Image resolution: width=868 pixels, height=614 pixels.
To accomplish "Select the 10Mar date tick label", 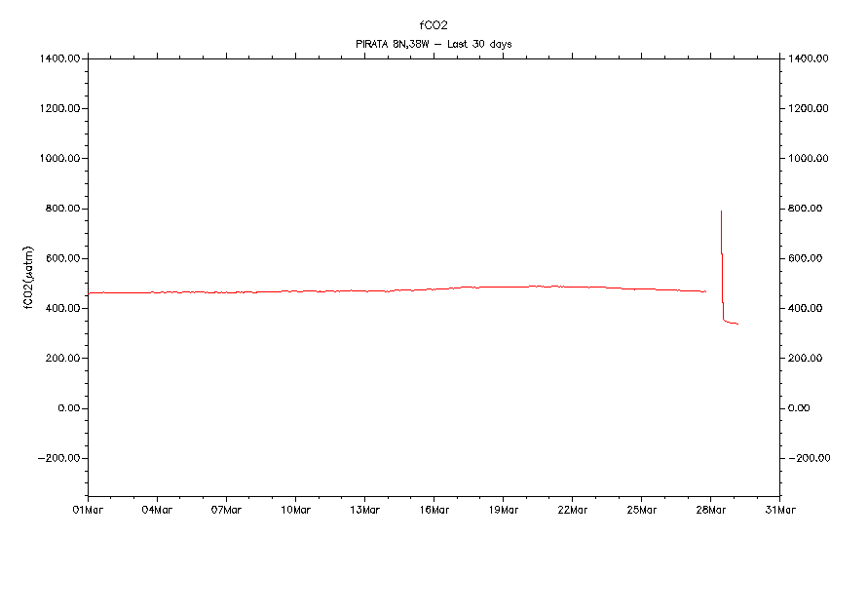I will [x=295, y=509].
